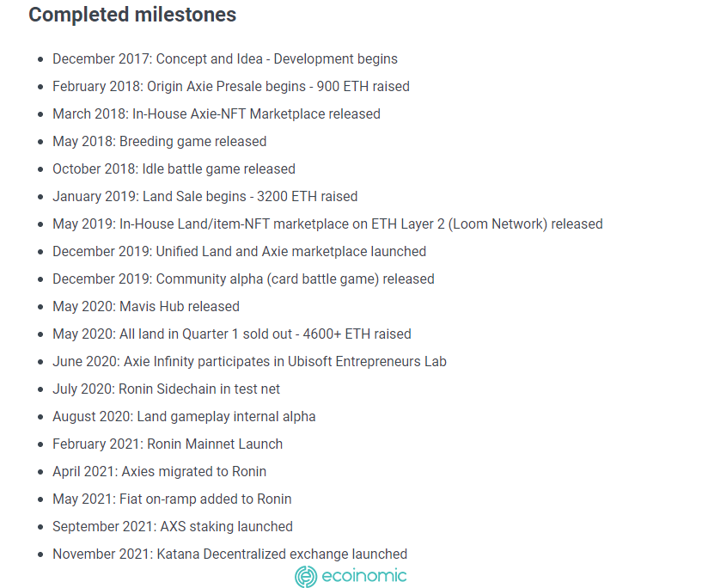This screenshot has height=588, width=702.
Task: Click June 2020 Ubisoft Entrepreneurs Lab entry
Action: (250, 362)
